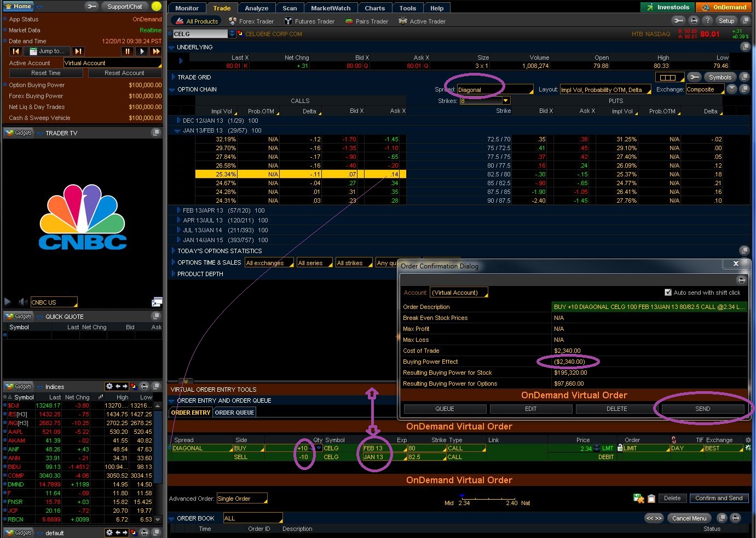Open the Spread type dropdown showing Diagonal
The width and height of the screenshot is (756, 538).
tap(495, 90)
